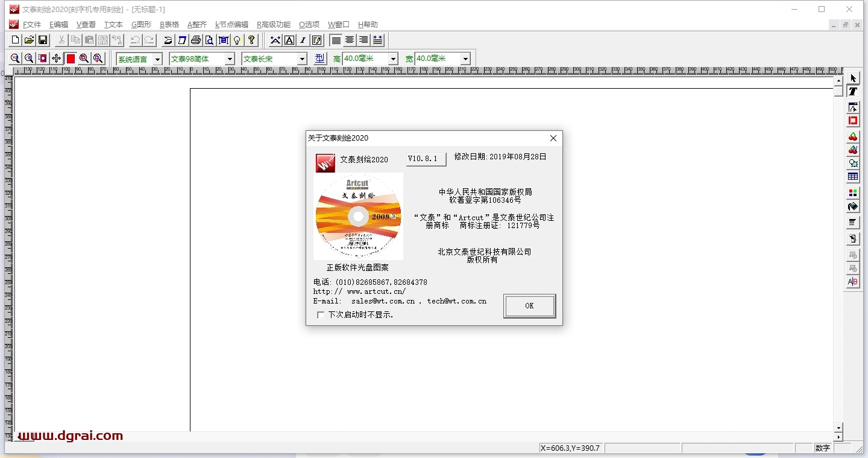This screenshot has height=458, width=868.
Task: Create a new file with the blank page icon
Action: [x=16, y=40]
